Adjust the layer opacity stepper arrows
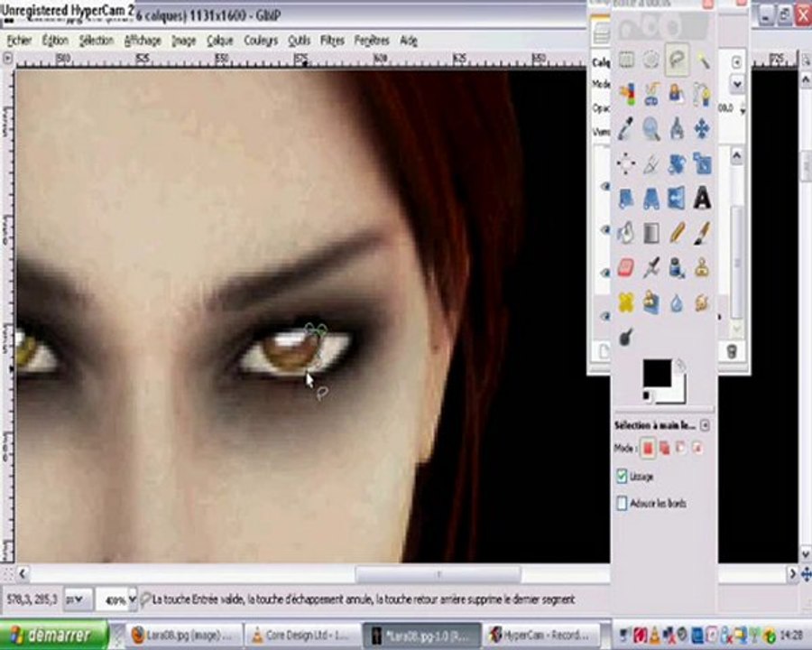The height and width of the screenshot is (650, 812). point(743,110)
